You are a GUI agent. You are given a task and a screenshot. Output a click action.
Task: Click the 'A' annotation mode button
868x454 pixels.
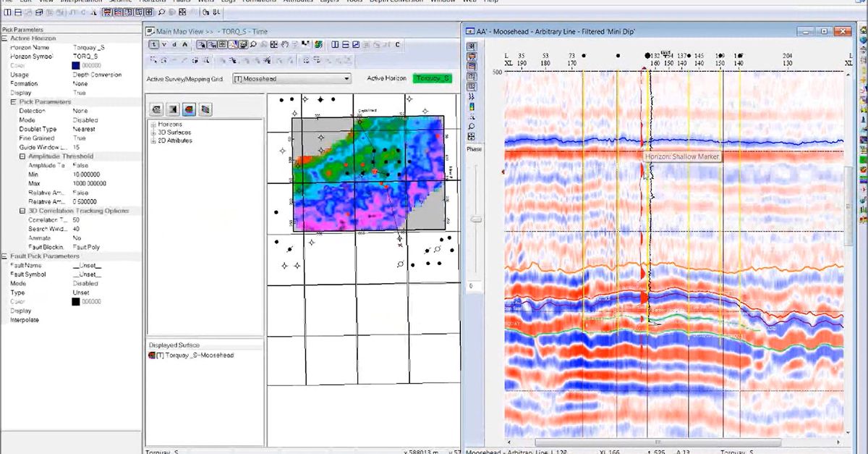[185, 45]
